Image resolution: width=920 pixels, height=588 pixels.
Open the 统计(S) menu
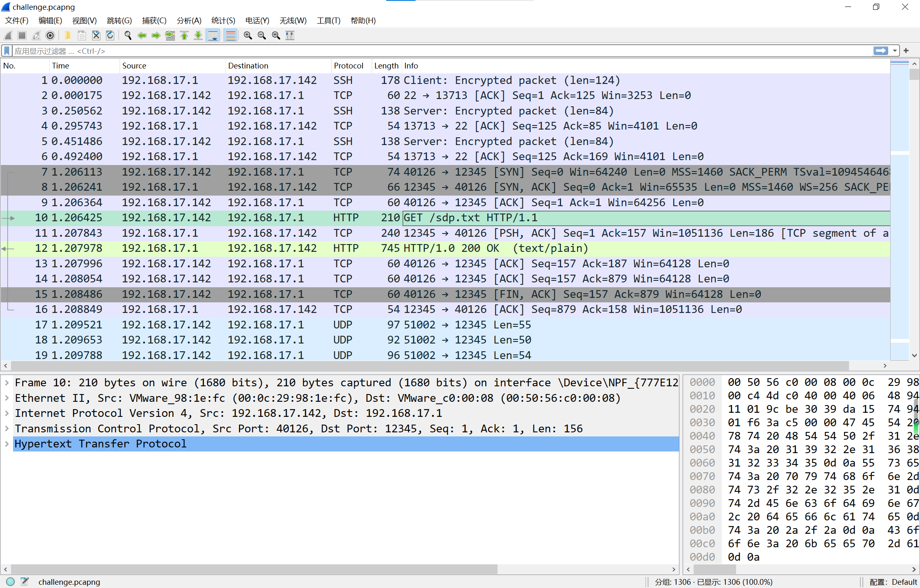223,21
